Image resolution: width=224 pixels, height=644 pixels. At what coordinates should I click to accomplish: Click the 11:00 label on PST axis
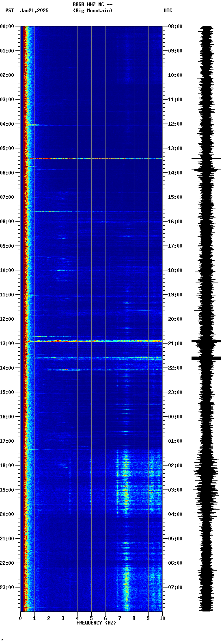click(7, 295)
